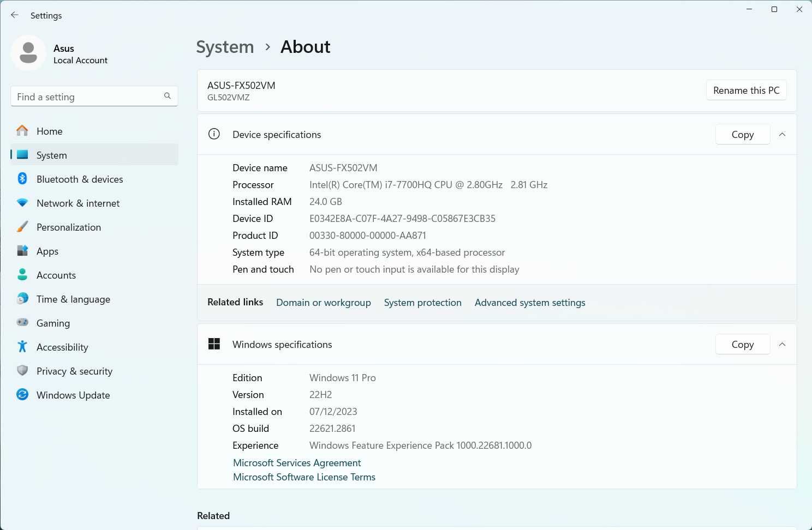Maximize the Settings window

point(774,9)
